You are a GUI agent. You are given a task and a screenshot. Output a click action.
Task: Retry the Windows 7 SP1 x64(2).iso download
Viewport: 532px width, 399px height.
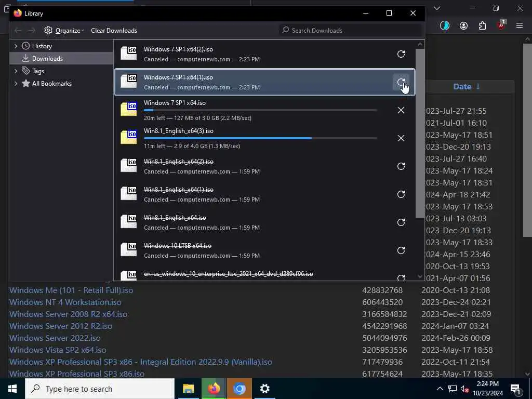pyautogui.click(x=401, y=54)
